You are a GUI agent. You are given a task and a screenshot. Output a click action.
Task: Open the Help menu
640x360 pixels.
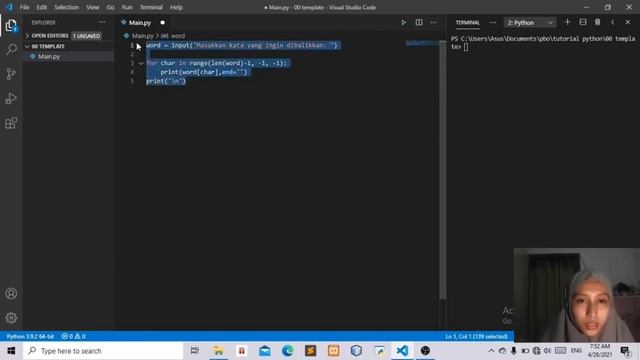point(176,7)
